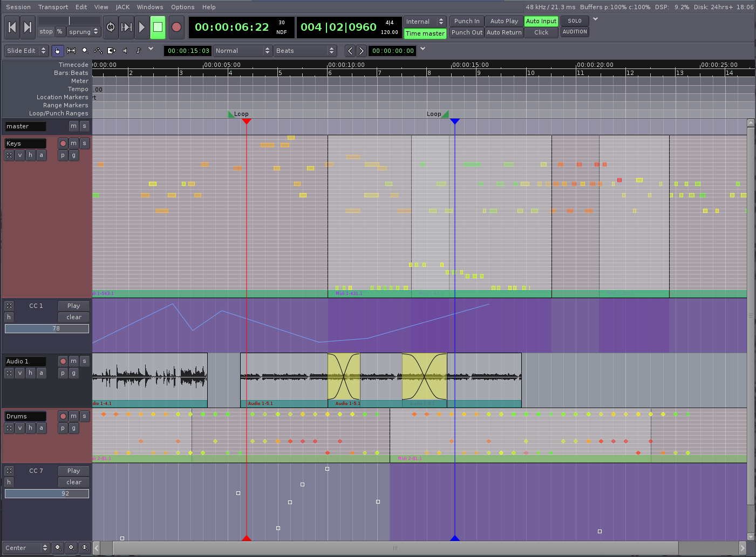Arm record on the Drums track

[63, 416]
